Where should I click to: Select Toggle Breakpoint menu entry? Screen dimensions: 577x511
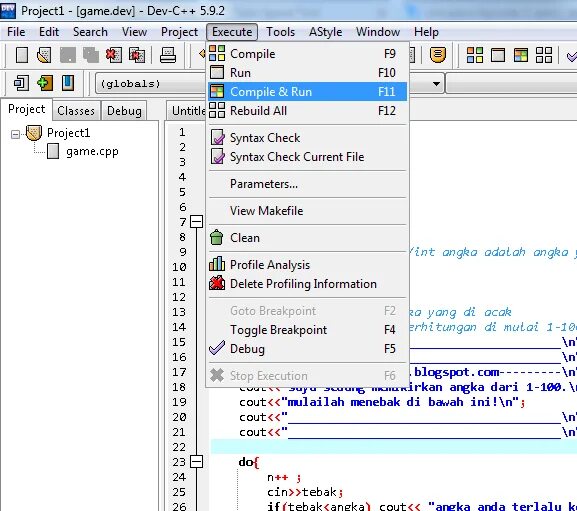308,330
